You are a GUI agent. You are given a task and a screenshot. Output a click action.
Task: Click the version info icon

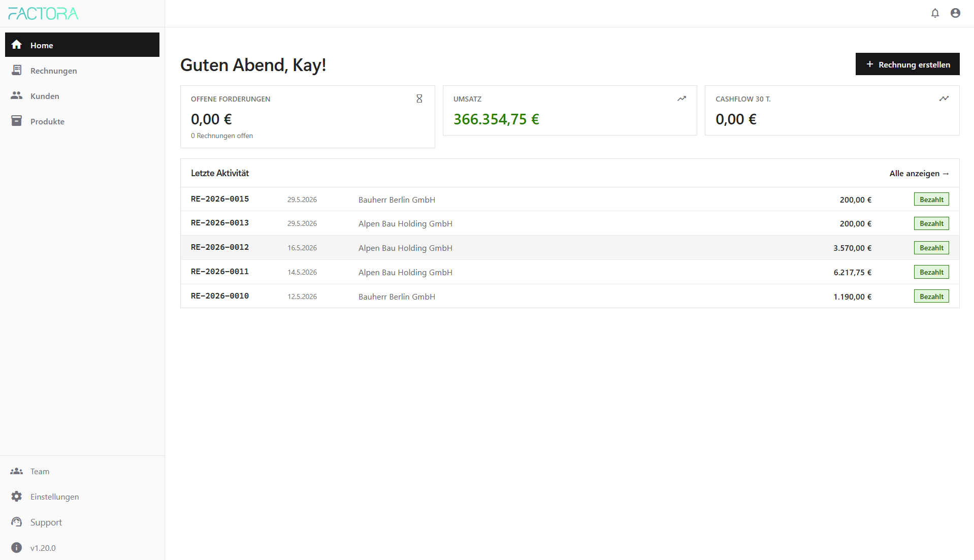tap(17, 547)
